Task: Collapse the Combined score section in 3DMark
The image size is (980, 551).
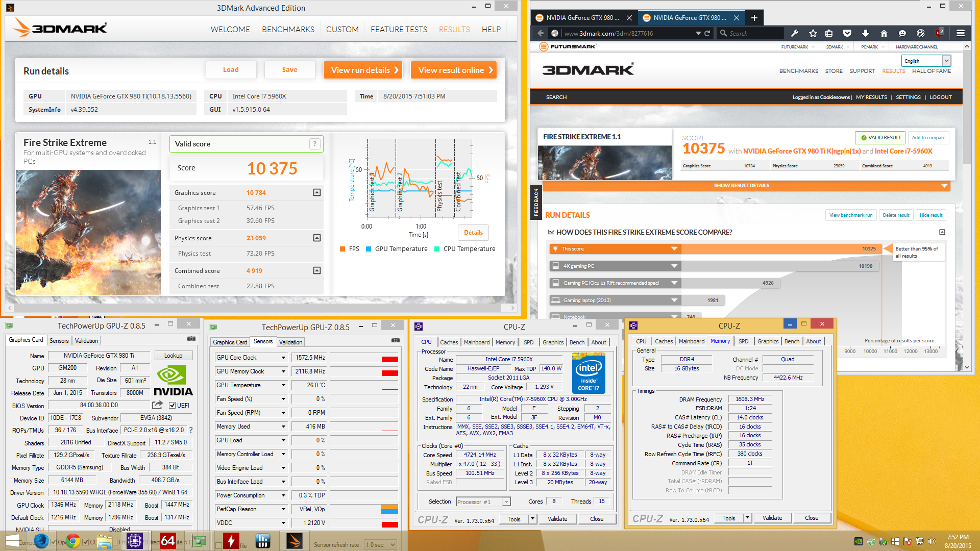Action: [x=317, y=270]
